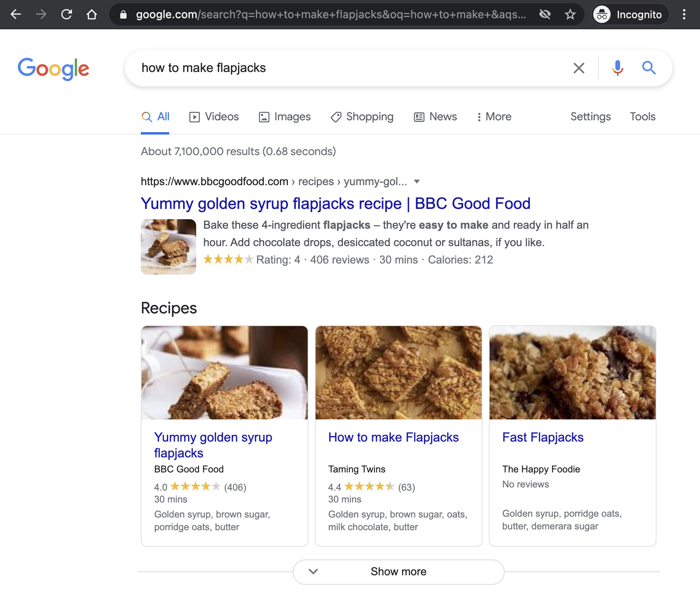Expand recipes with Show more

[x=398, y=572]
